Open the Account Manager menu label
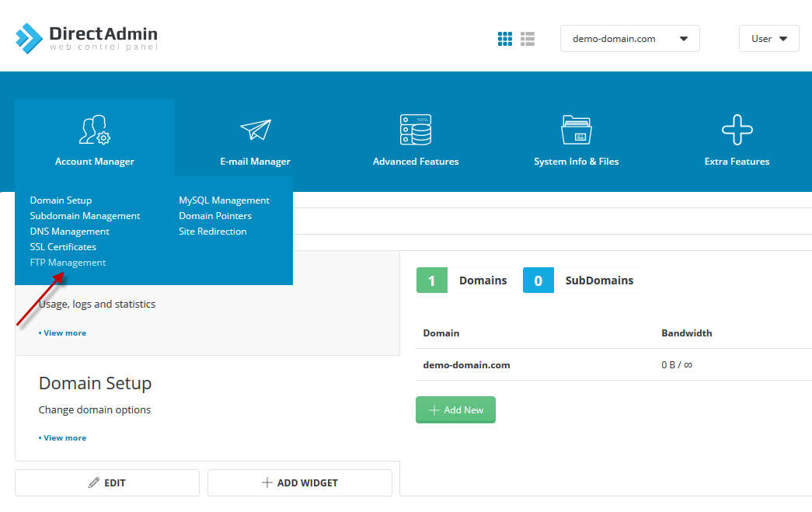812x512 pixels. [95, 162]
